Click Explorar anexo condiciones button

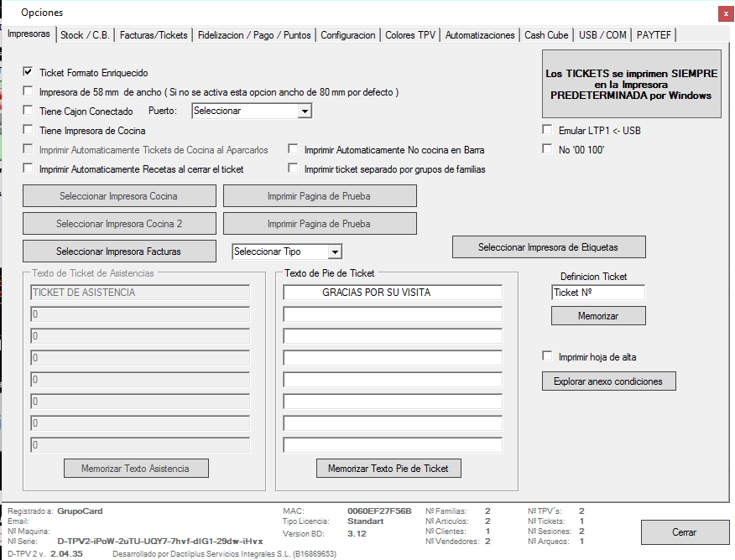click(x=609, y=381)
